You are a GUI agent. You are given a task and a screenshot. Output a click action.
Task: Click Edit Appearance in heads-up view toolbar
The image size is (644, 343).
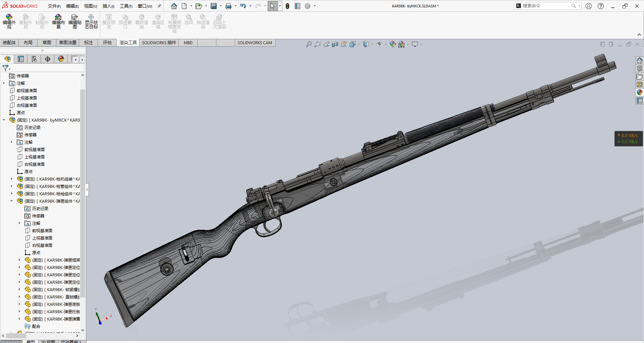tap(392, 44)
